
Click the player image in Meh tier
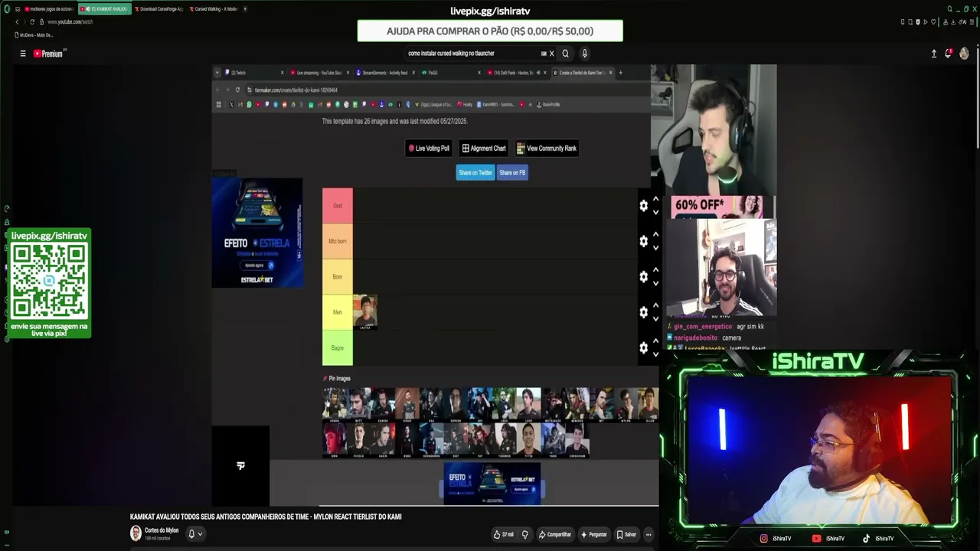[x=365, y=312]
